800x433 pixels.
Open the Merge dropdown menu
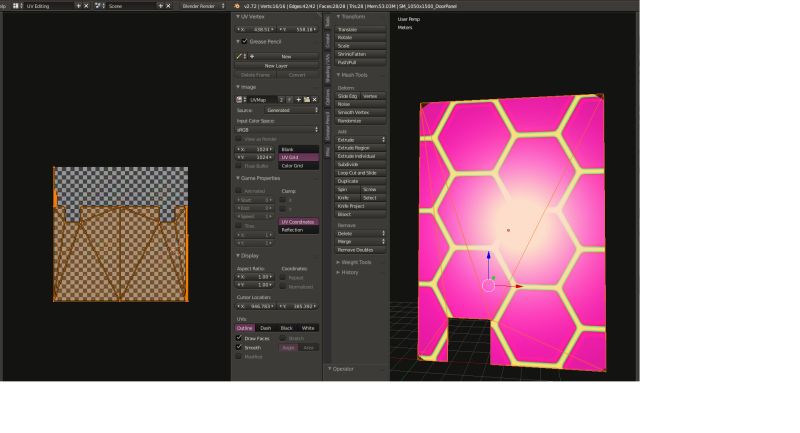click(x=360, y=242)
